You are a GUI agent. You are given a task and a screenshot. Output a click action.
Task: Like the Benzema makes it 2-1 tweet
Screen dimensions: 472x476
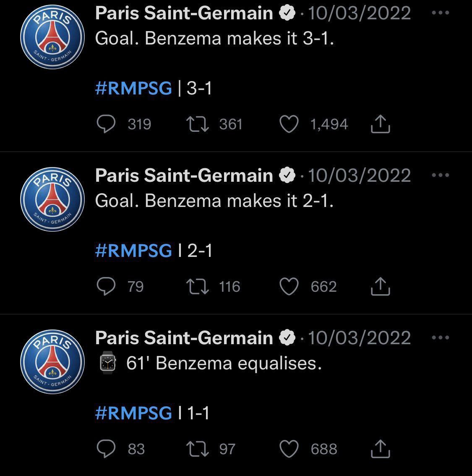pyautogui.click(x=289, y=287)
